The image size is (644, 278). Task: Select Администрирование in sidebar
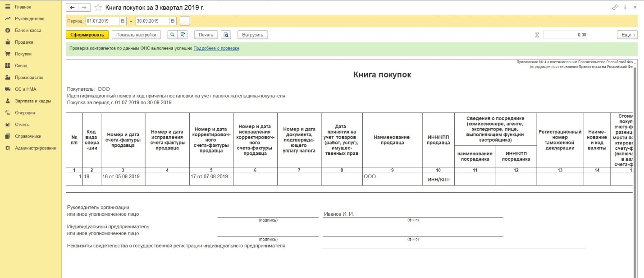pos(35,148)
